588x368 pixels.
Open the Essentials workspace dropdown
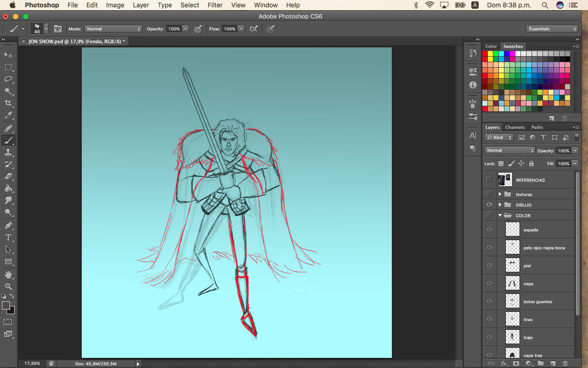552,29
